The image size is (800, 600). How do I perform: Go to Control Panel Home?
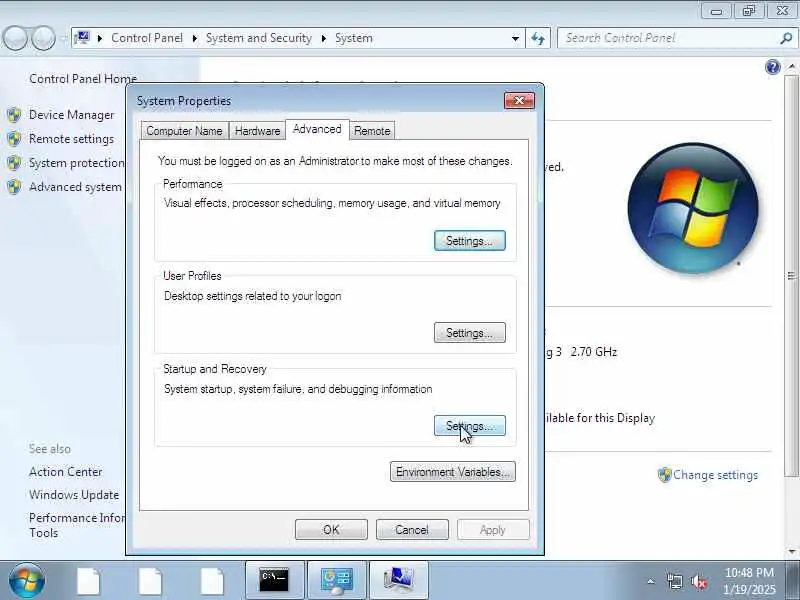click(83, 79)
